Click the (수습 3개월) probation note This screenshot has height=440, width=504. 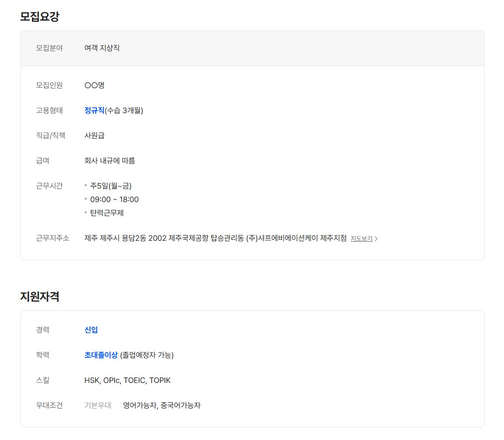pos(124,110)
